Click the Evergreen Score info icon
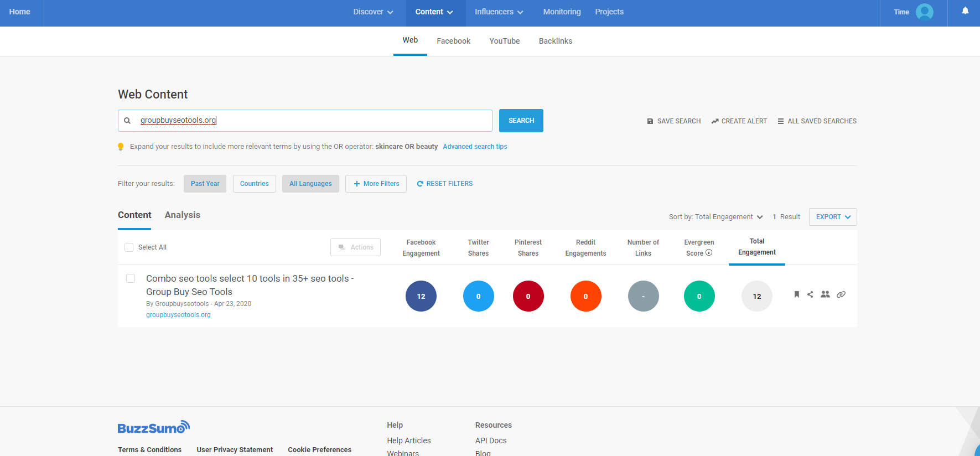This screenshot has height=456, width=980. click(x=709, y=253)
